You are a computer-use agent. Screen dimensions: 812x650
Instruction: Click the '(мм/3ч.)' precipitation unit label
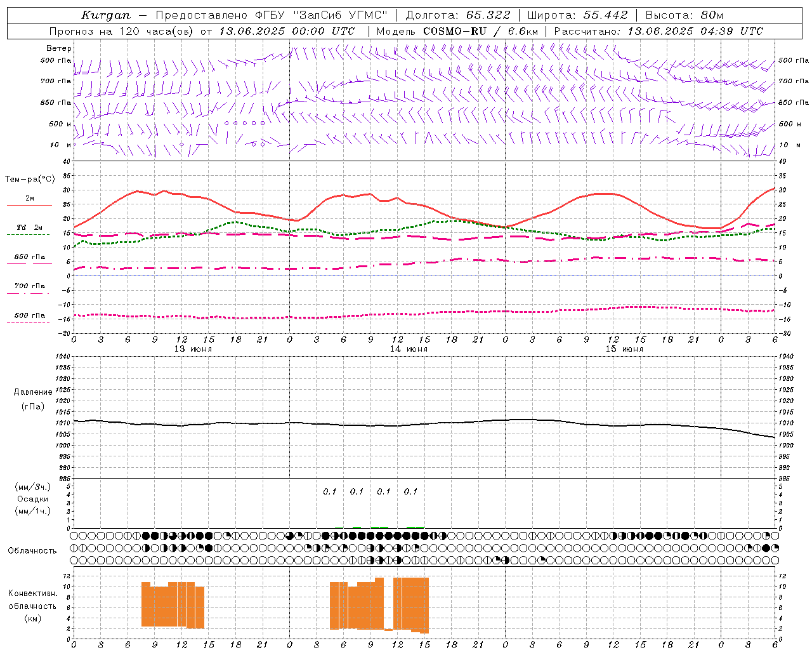(x=33, y=487)
